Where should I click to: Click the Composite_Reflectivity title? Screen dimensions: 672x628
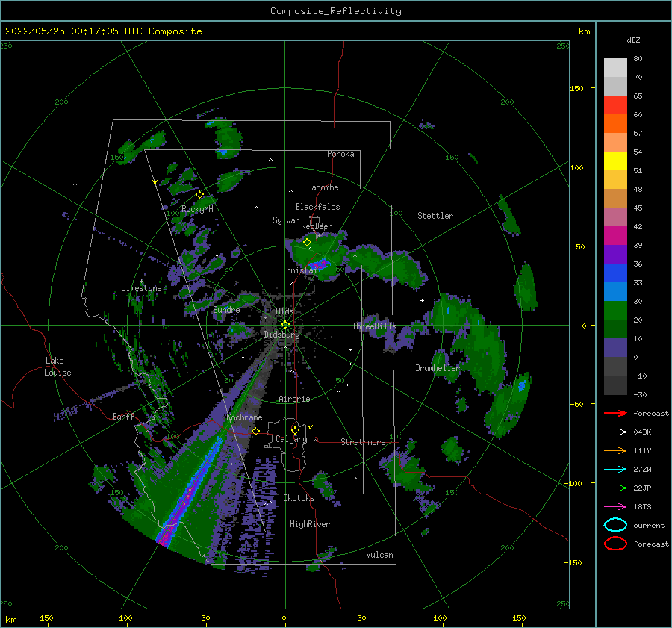pyautogui.click(x=336, y=11)
